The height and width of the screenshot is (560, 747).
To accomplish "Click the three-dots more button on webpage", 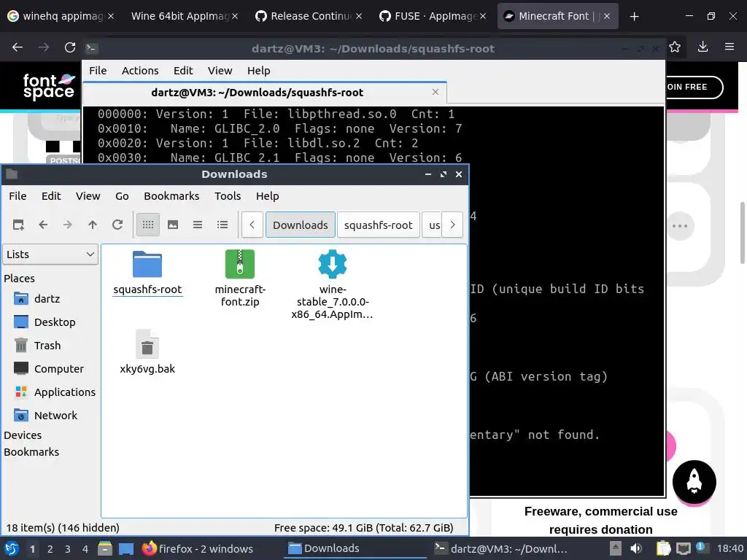I will 680,226.
